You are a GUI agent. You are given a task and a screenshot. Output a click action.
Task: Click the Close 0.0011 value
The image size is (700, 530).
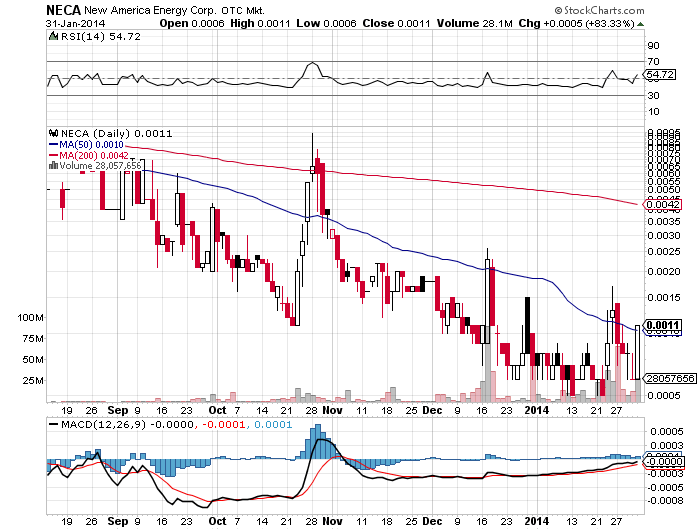click(396, 24)
